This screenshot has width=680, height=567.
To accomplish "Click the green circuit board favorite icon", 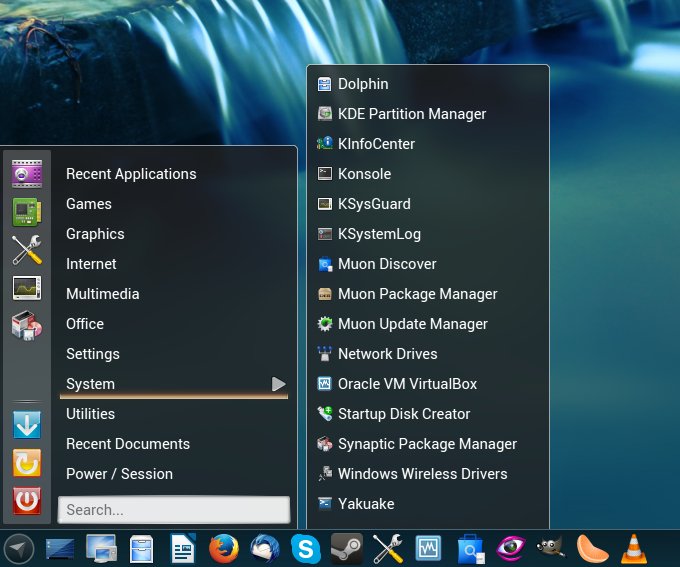I will coord(27,212).
